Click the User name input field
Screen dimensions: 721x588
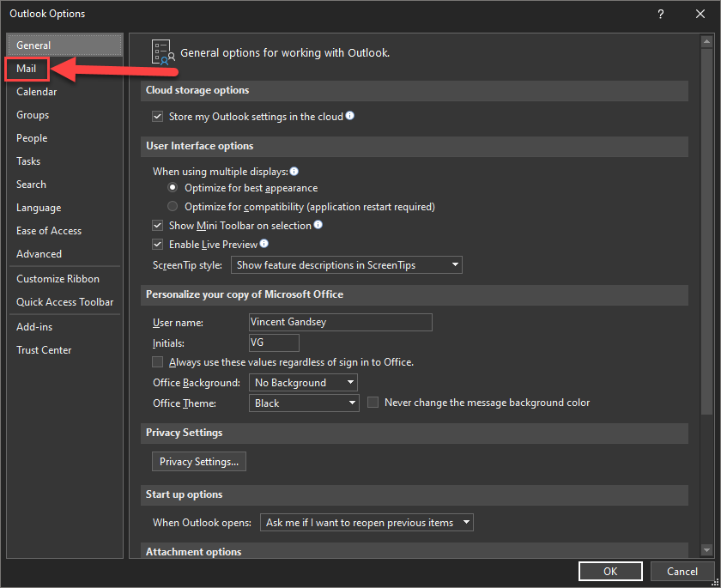[x=340, y=322]
